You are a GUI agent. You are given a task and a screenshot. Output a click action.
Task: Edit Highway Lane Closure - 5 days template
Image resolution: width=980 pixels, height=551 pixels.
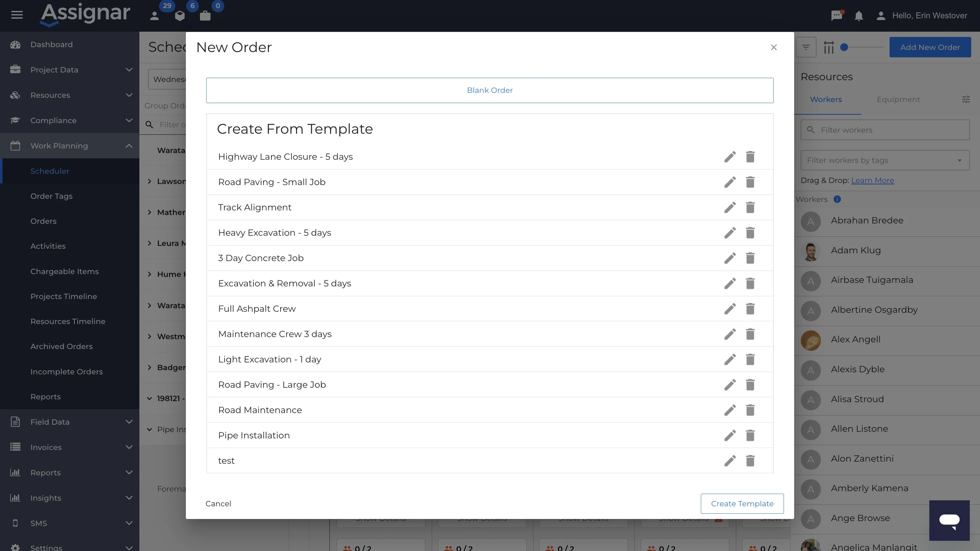730,157
